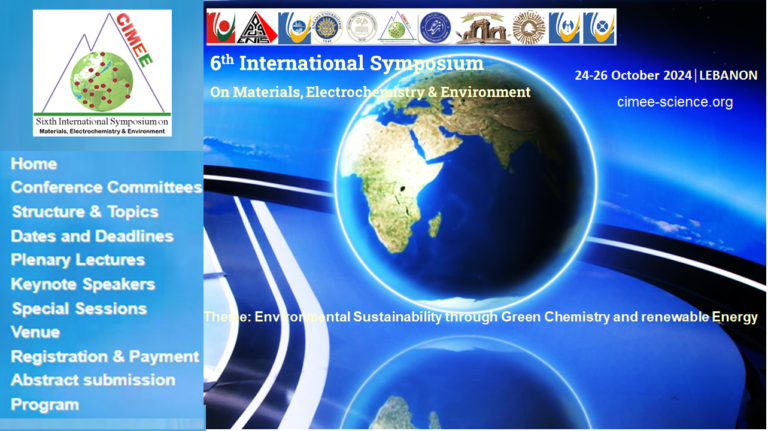Open Plenary Lectures page
Image resolution: width=768 pixels, height=431 pixels.
[x=78, y=260]
